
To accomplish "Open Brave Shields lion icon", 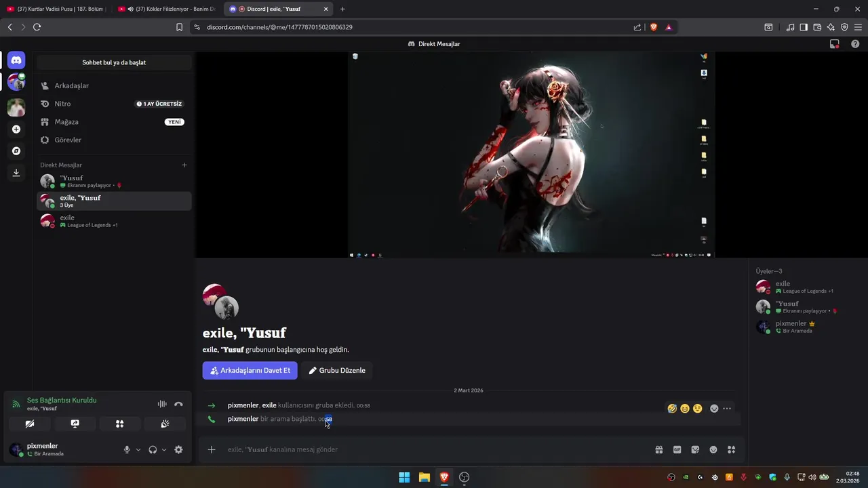I will (654, 27).
